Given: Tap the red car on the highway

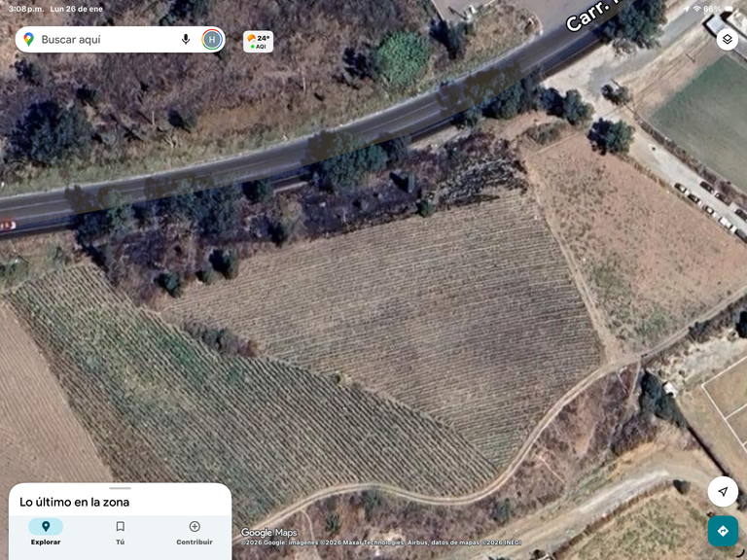Looking at the screenshot, I should pos(8,225).
